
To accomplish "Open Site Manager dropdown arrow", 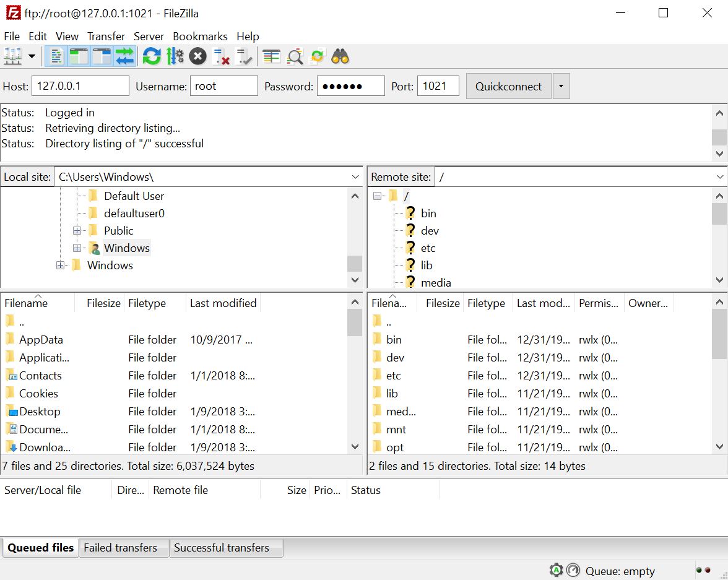I will tap(32, 57).
